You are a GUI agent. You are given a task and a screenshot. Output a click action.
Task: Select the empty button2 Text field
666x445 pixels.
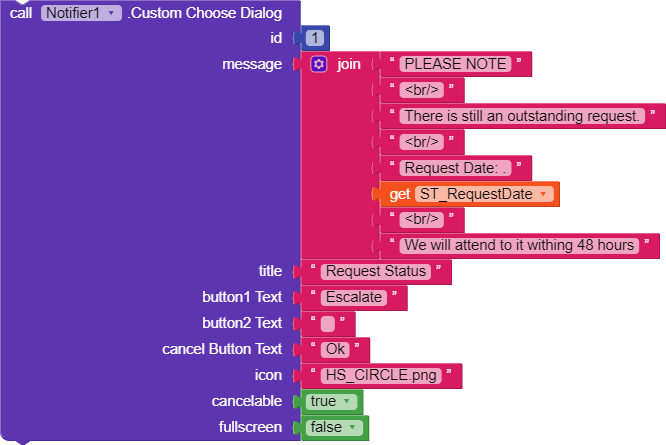click(x=327, y=324)
